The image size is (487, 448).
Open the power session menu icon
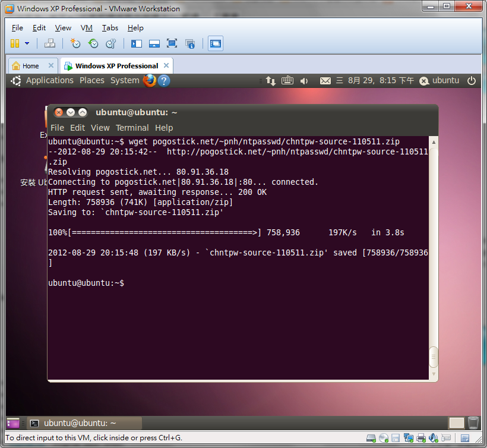pos(472,81)
